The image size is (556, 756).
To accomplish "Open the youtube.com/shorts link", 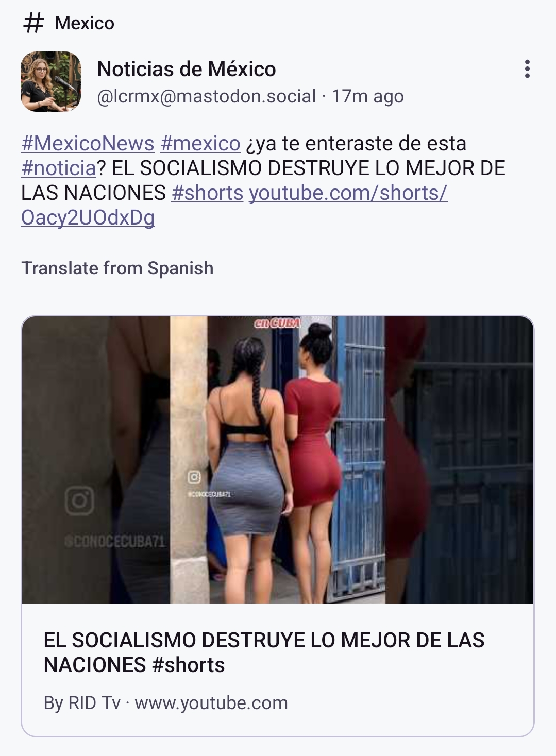I will pyautogui.click(x=234, y=205).
